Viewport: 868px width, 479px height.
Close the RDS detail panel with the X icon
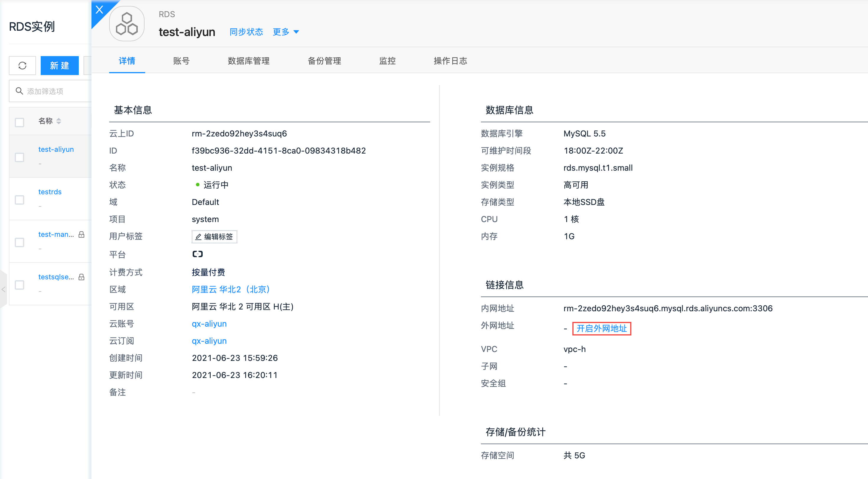coord(99,9)
